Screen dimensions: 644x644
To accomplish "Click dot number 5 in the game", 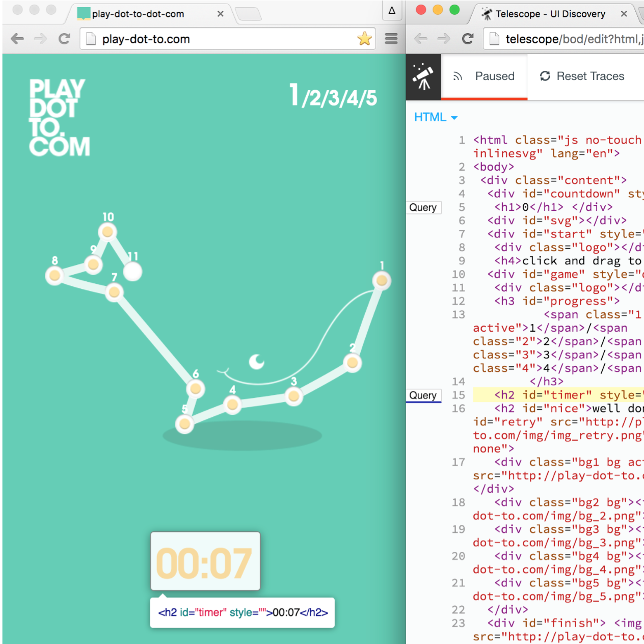I will 184,424.
